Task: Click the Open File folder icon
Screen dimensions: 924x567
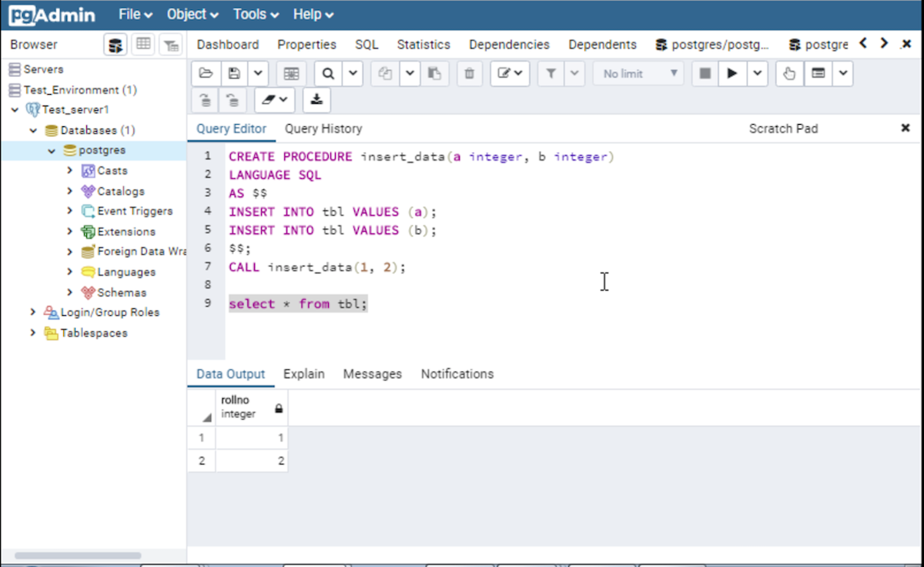Action: (206, 74)
